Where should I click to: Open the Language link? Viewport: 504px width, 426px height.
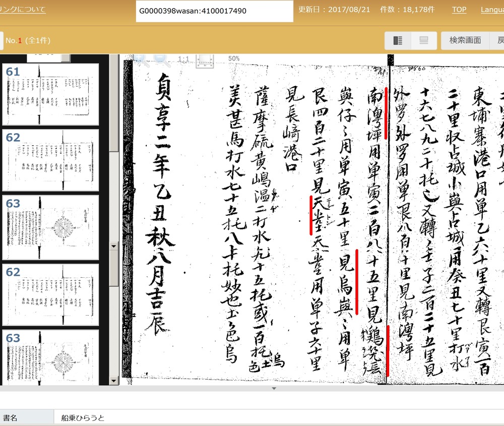pos(492,10)
